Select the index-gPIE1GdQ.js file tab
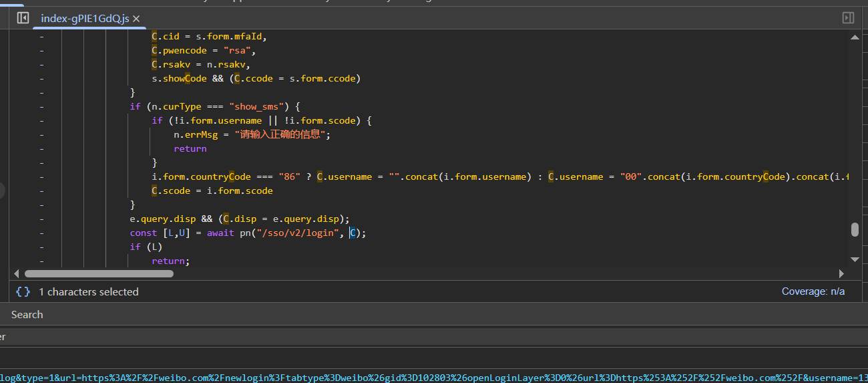This screenshot has width=868, height=383. (83, 19)
